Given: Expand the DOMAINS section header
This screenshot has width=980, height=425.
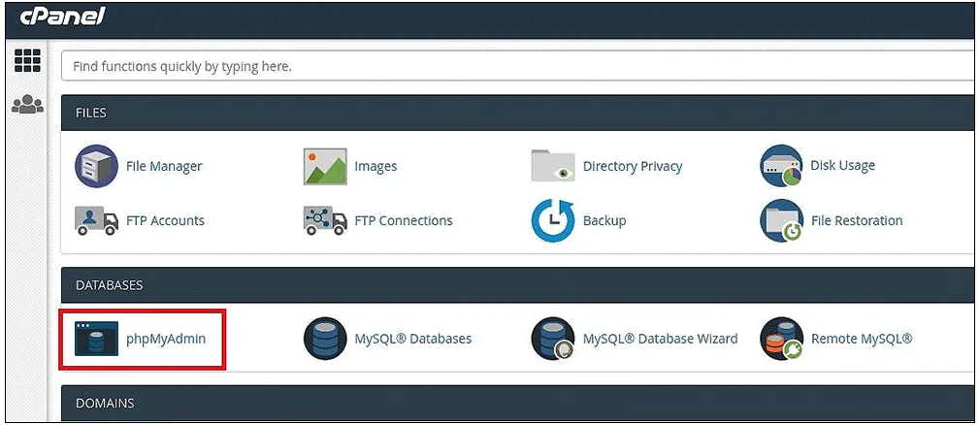Looking at the screenshot, I should 517,403.
